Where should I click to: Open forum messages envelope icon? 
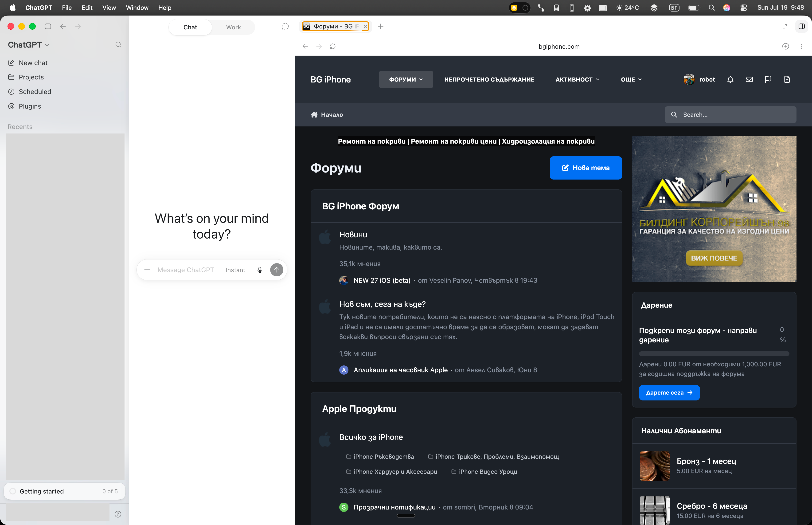[749, 79]
